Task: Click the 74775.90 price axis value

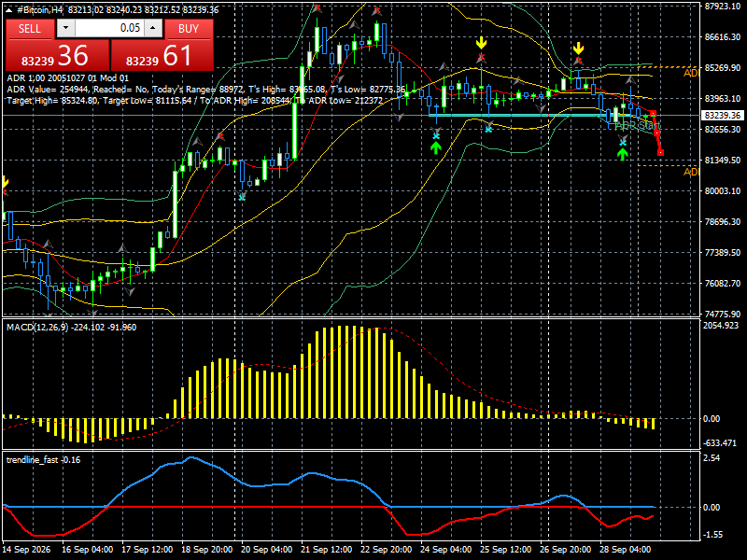Action: pos(723,315)
